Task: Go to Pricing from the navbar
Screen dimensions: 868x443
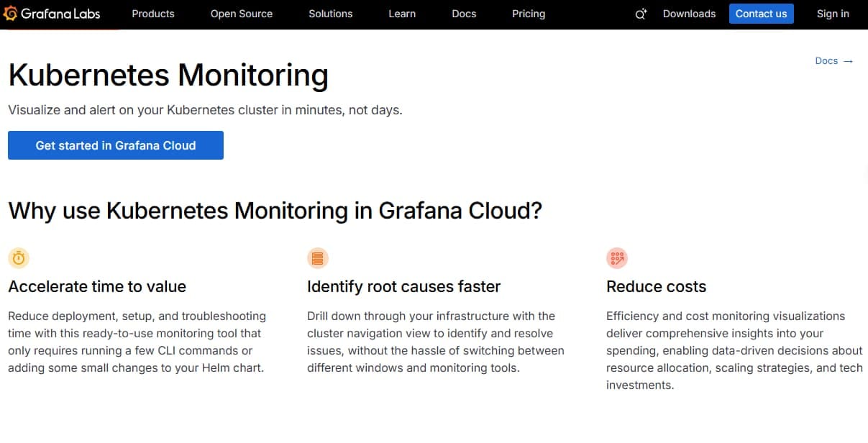Action: [528, 14]
